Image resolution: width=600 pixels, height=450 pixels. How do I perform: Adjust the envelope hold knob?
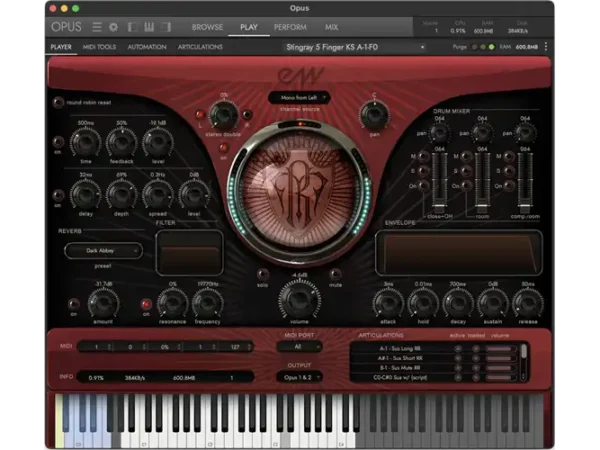pyautogui.click(x=423, y=304)
